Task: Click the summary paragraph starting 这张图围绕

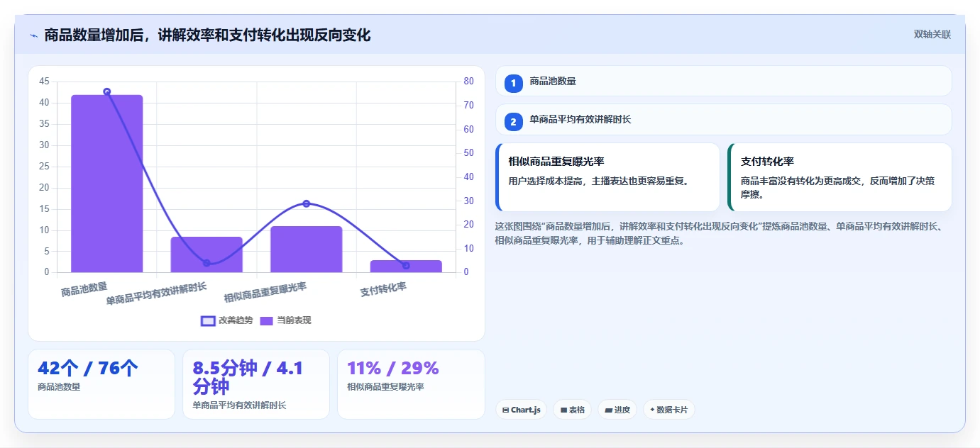Action: pyautogui.click(x=719, y=233)
